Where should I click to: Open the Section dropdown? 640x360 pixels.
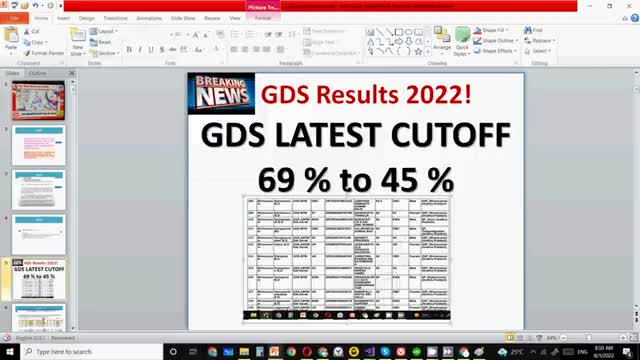pos(104,53)
